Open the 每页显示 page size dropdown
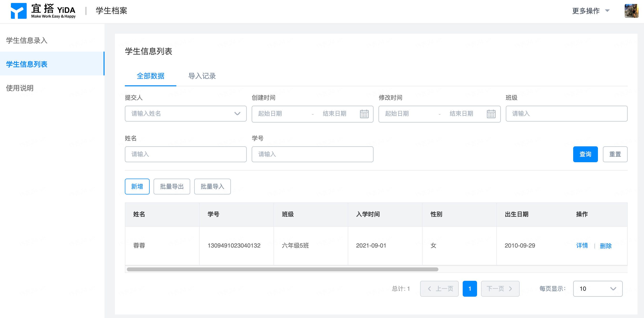Image resolution: width=644 pixels, height=318 pixels. click(597, 289)
